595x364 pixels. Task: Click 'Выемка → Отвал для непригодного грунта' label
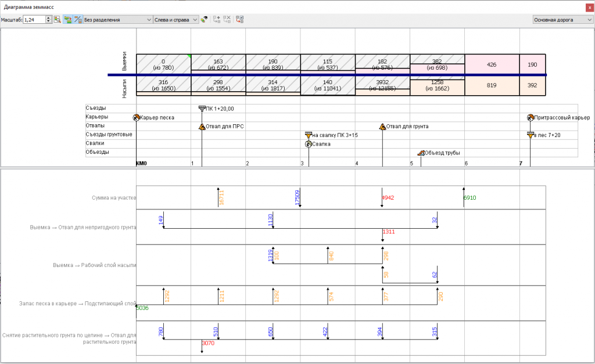83,228
